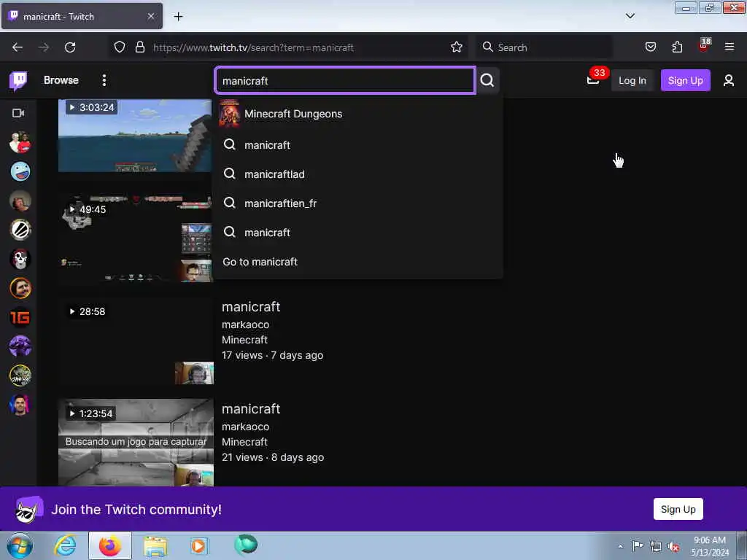Open markaoco channel link on 7 days ago video
Image resolution: width=747 pixels, height=560 pixels.
click(245, 324)
